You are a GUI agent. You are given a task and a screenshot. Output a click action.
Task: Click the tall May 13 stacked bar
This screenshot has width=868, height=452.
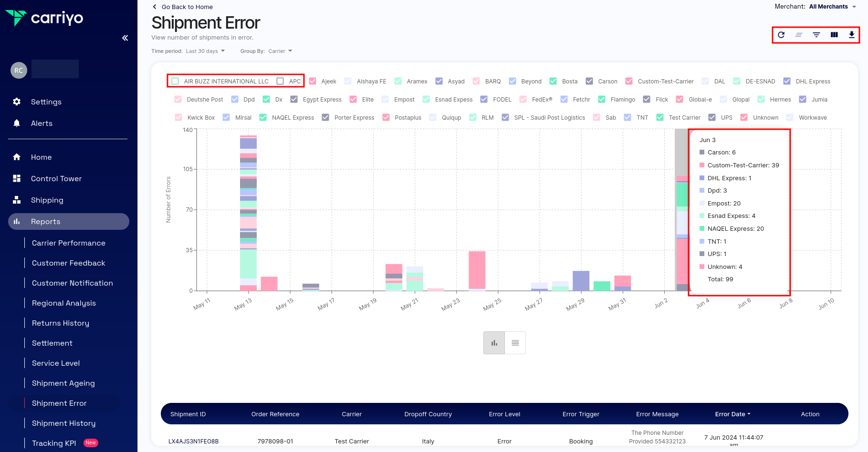[248, 213]
